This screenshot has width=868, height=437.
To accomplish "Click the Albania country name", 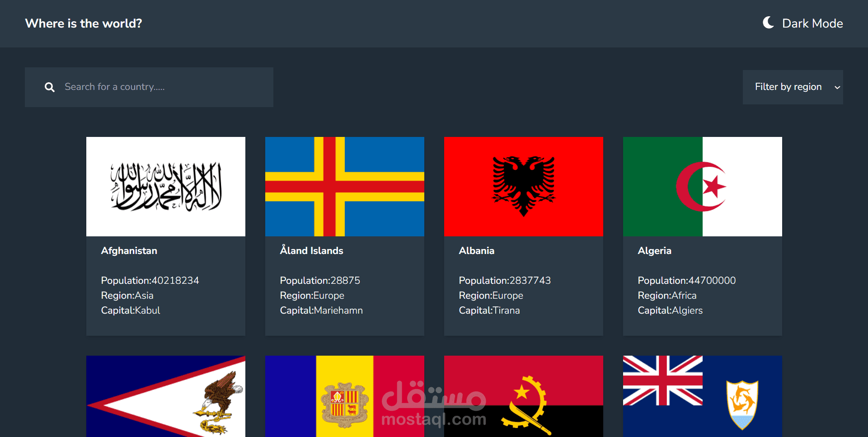I will pos(477,251).
